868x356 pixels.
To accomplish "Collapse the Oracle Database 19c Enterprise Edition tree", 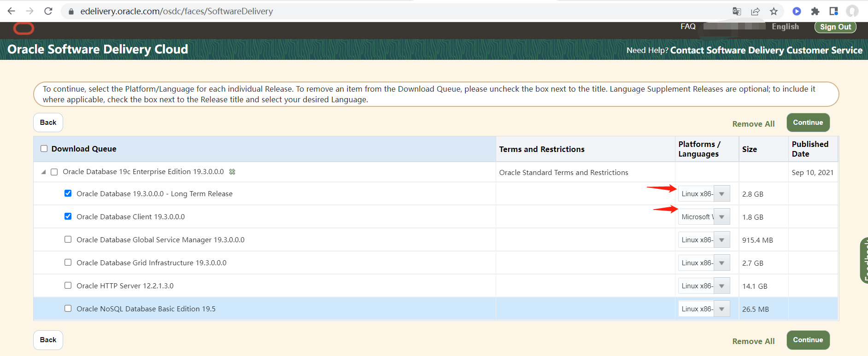I will click(43, 172).
